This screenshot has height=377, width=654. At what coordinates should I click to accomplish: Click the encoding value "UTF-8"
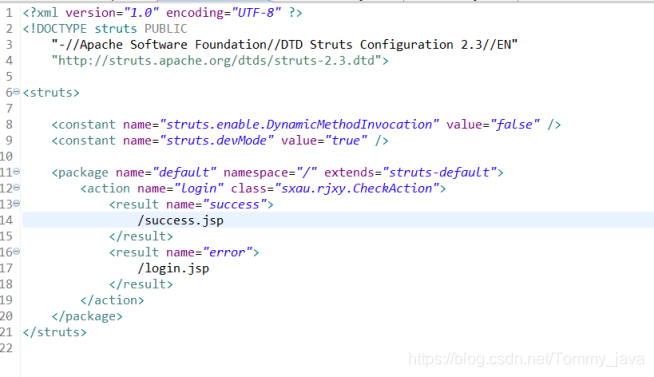click(x=256, y=13)
